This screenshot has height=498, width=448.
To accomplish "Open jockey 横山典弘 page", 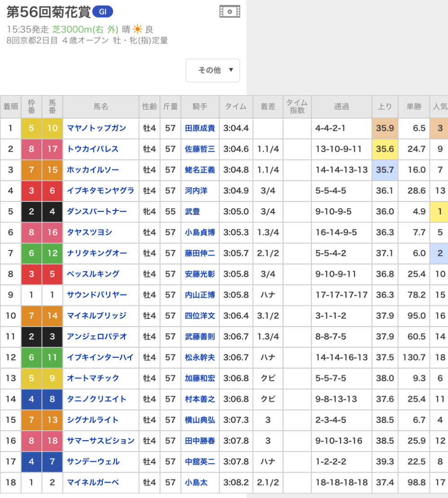I will [x=200, y=420].
